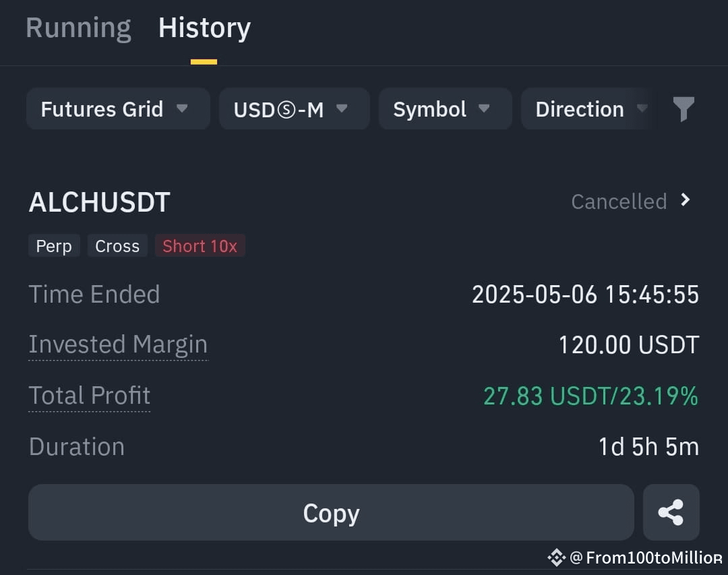The height and width of the screenshot is (575, 728).
Task: Open details via the Cancelled chevron arrow
Action: pos(686,200)
